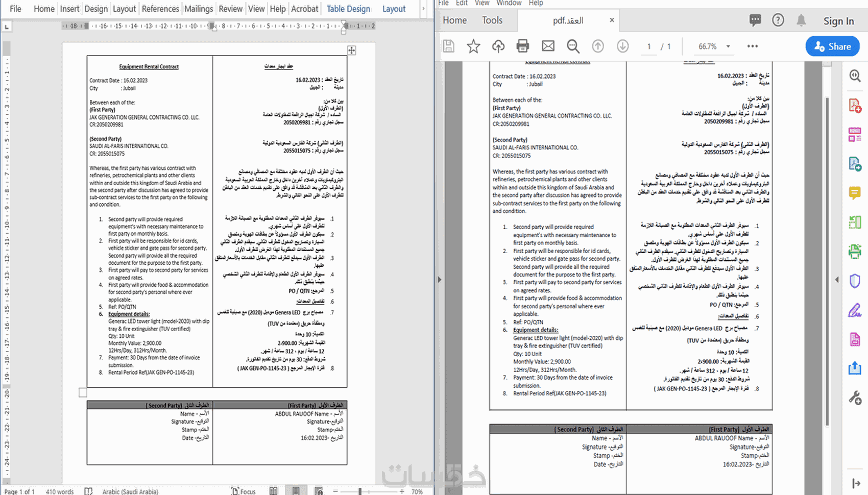Click the table move handle in Word
The height and width of the screenshot is (495, 868).
point(352,51)
